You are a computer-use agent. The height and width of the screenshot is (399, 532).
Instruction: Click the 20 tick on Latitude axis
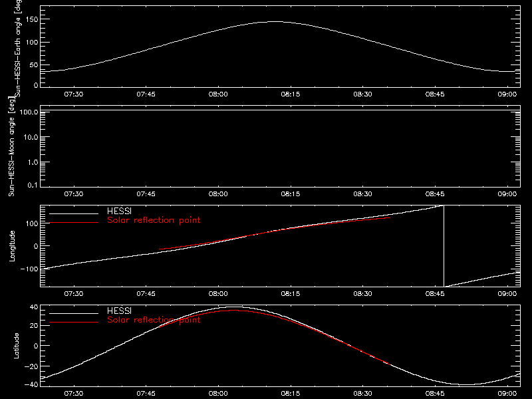[34, 326]
